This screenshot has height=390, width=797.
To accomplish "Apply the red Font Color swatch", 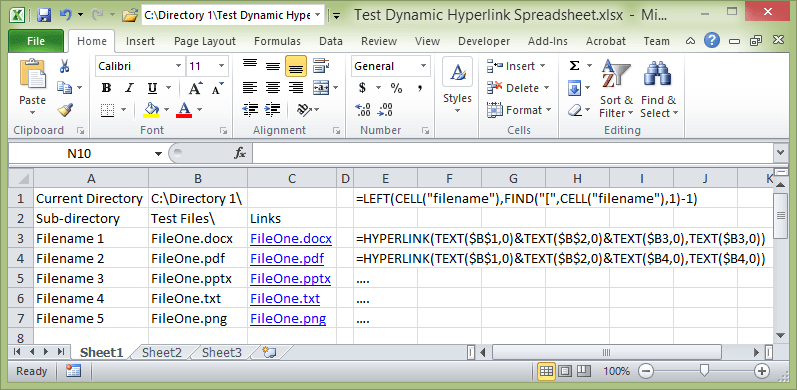I will (184, 110).
